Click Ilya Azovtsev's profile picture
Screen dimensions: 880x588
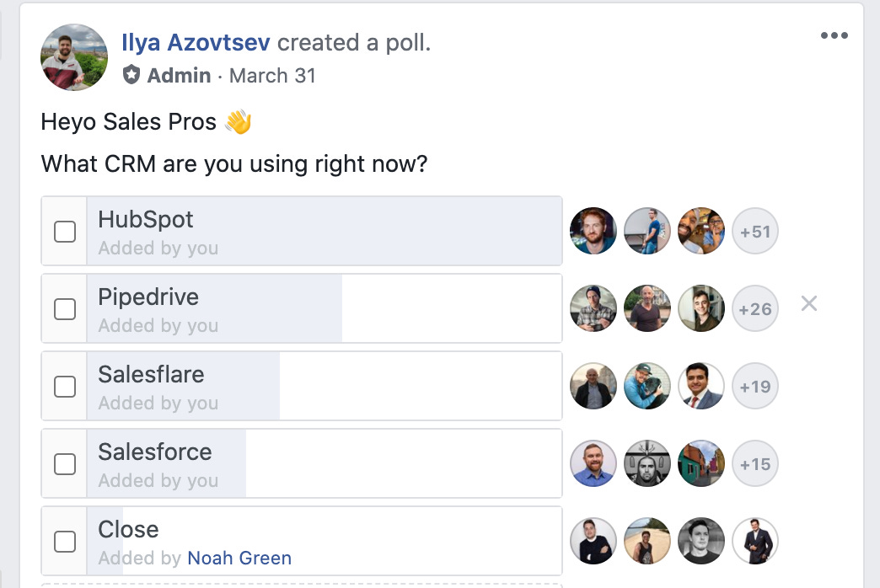click(74, 57)
